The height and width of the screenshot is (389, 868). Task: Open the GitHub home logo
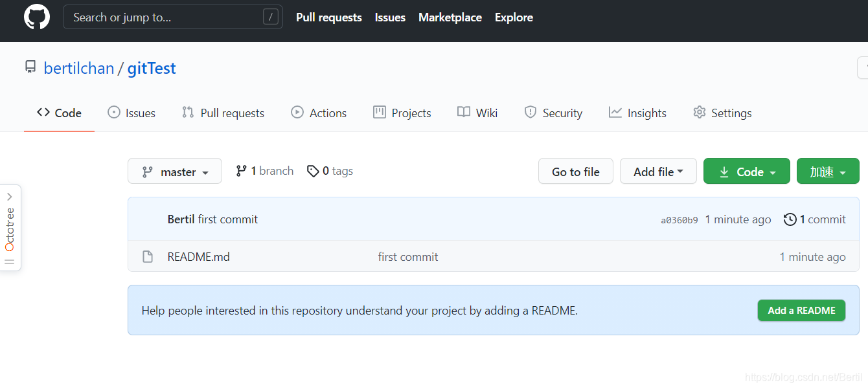tap(37, 17)
